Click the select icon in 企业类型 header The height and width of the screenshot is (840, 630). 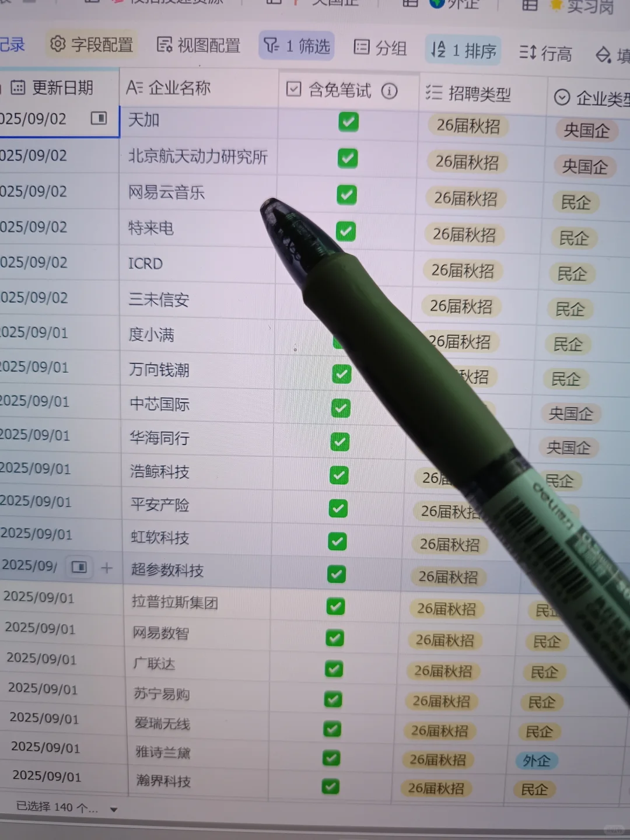(x=562, y=97)
